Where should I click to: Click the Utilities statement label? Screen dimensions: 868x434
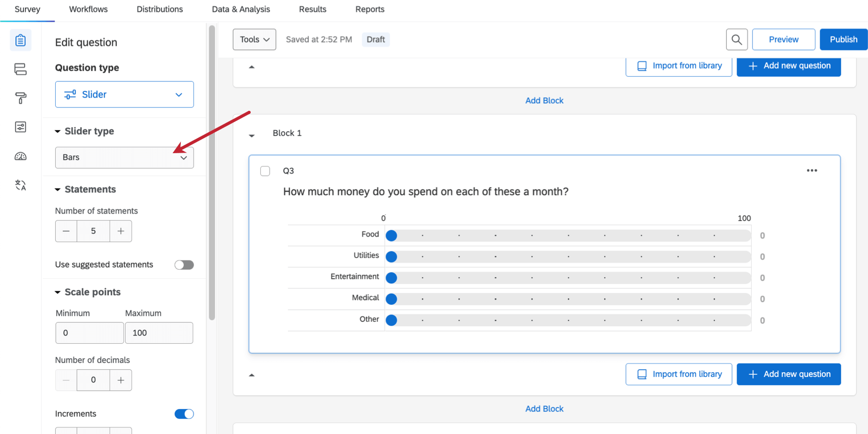[367, 255]
